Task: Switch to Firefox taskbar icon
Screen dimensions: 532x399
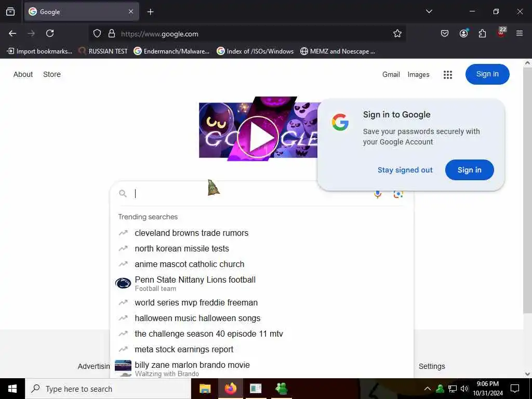Action: (x=230, y=389)
